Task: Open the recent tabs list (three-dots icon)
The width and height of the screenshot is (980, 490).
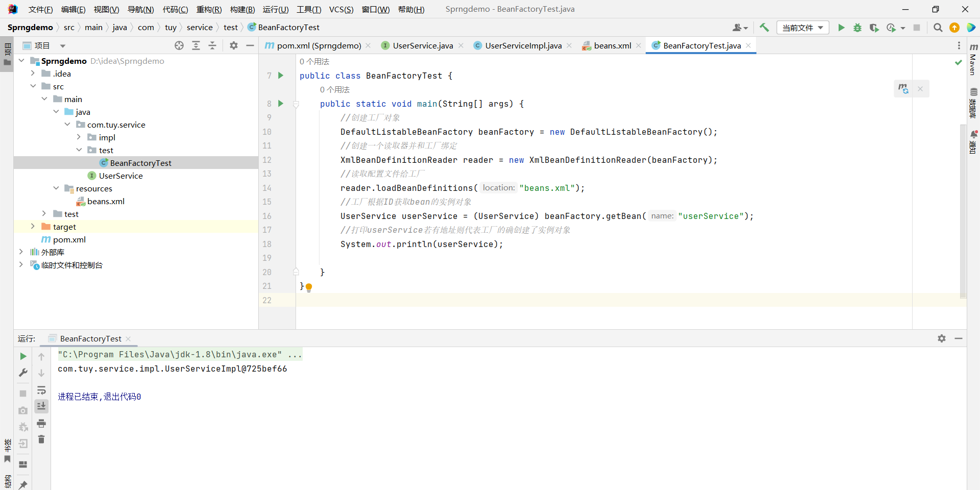Action: [959, 45]
